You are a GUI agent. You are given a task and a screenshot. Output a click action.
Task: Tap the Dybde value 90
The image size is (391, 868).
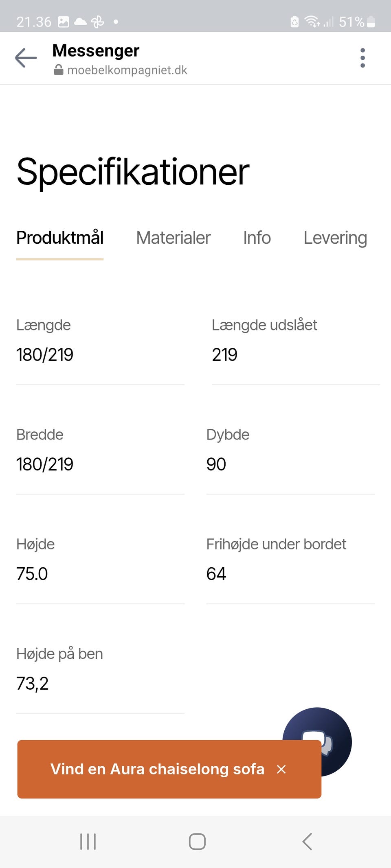pyautogui.click(x=216, y=464)
